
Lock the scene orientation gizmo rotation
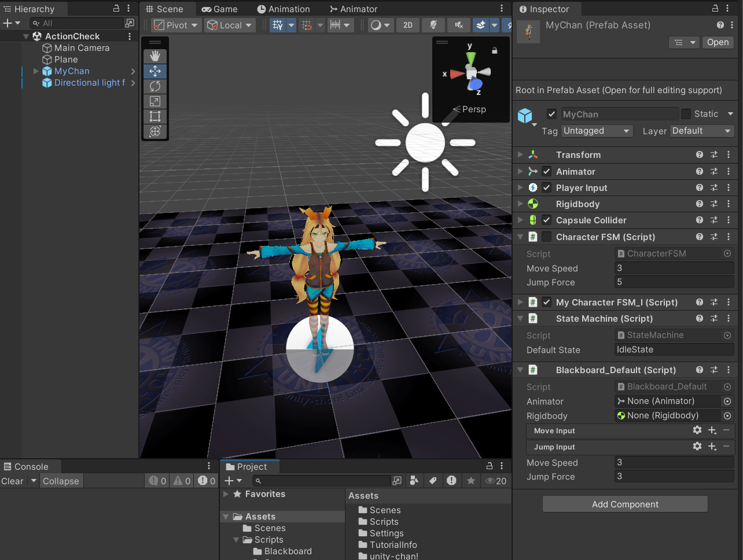pyautogui.click(x=495, y=50)
